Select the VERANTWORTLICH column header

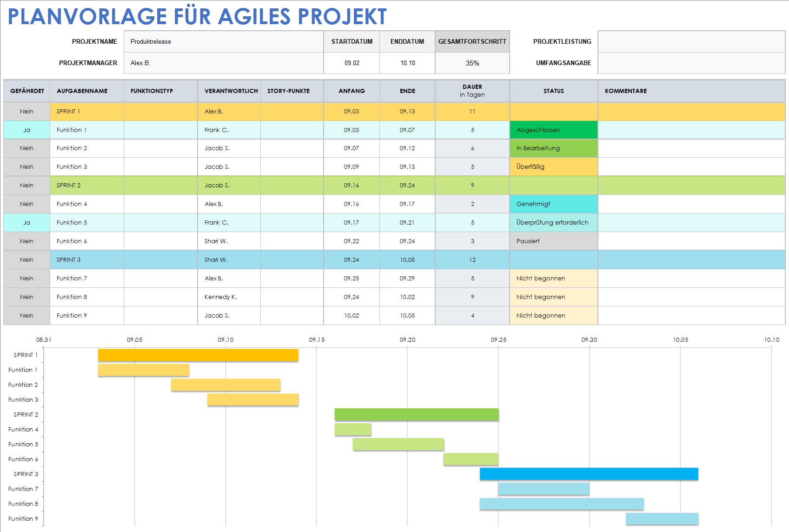pos(229,91)
